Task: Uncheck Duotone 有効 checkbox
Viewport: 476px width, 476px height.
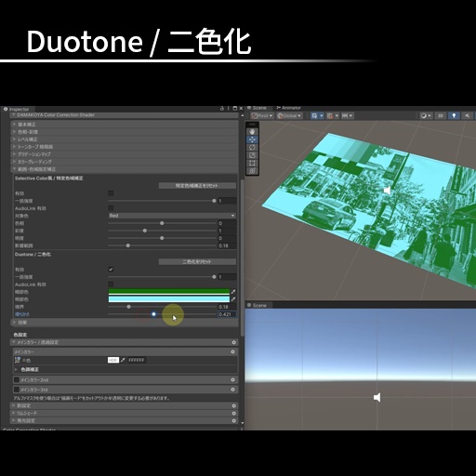Action: coord(111,269)
